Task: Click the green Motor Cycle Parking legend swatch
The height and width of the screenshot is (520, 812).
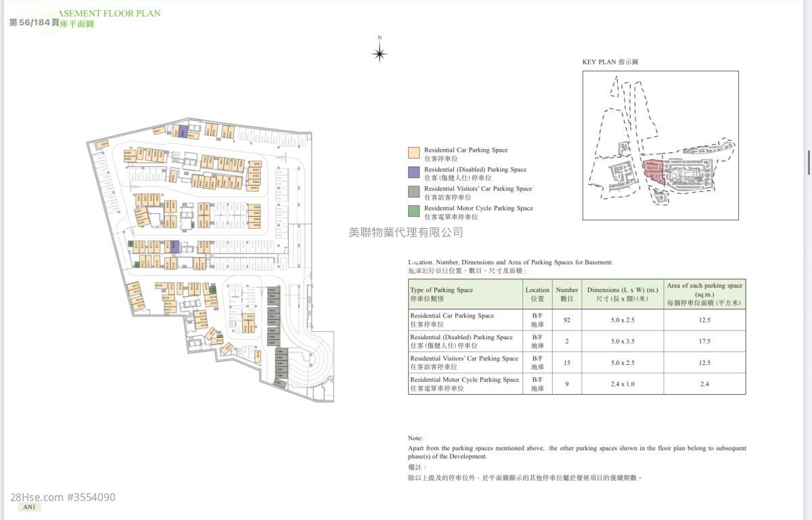Action: [413, 211]
